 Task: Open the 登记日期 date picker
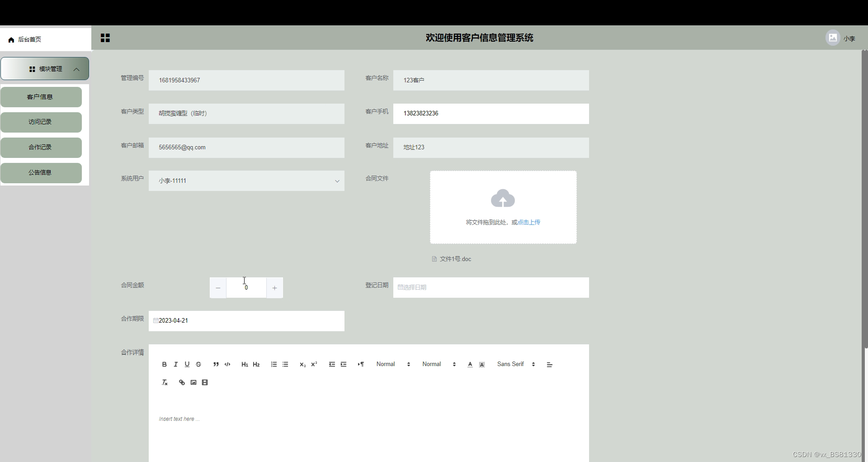491,287
